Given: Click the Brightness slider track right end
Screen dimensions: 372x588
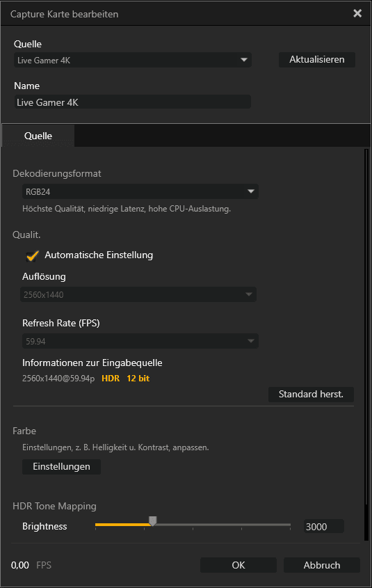Looking at the screenshot, I should pos(289,525).
